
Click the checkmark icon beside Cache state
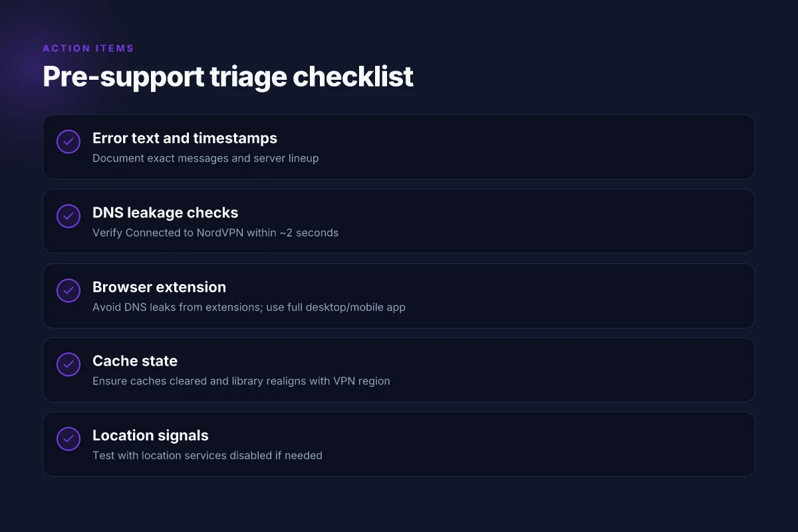[x=68, y=364]
